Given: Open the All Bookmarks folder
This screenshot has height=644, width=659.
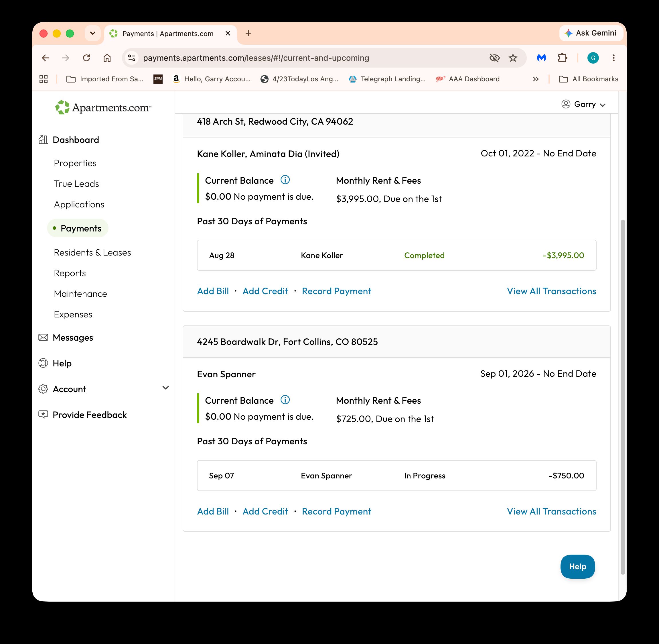Looking at the screenshot, I should [588, 79].
